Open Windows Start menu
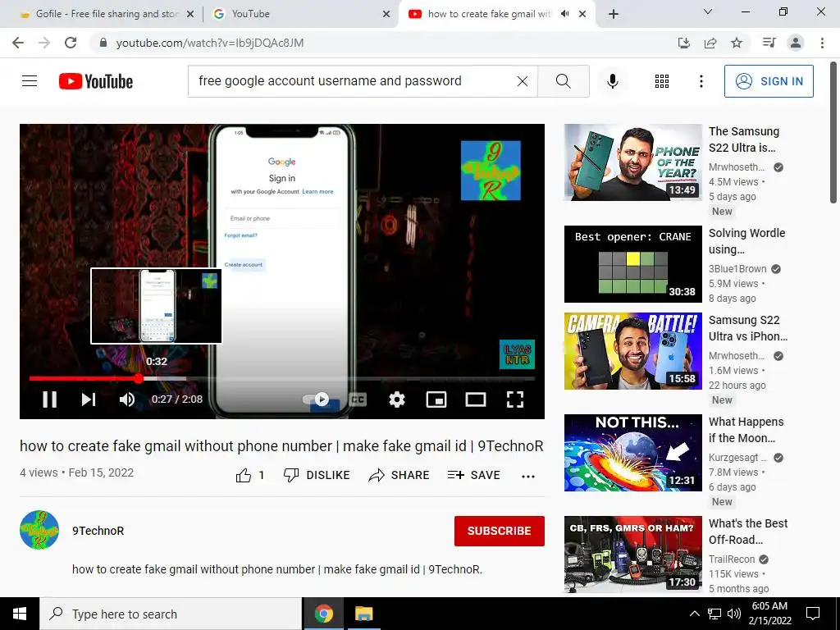This screenshot has height=630, width=840. pos(20,614)
